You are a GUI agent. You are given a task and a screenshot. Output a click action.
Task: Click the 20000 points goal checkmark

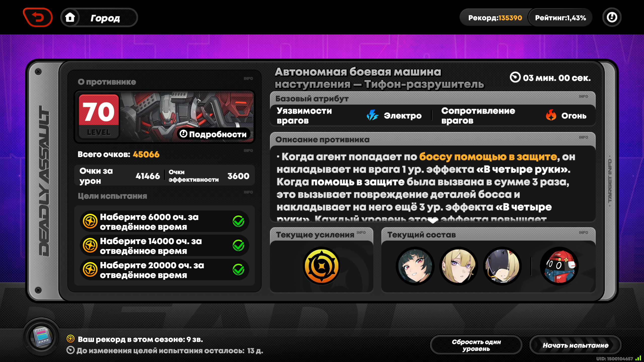tap(238, 270)
